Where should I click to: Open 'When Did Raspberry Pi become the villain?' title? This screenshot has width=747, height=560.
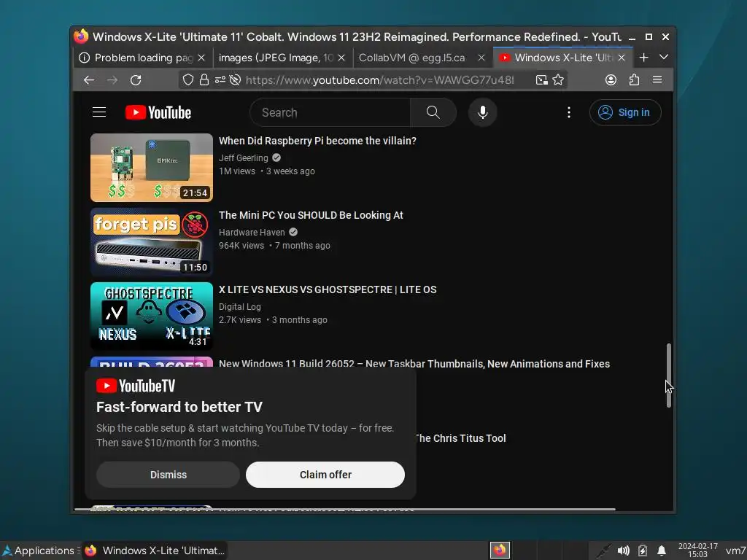click(318, 141)
